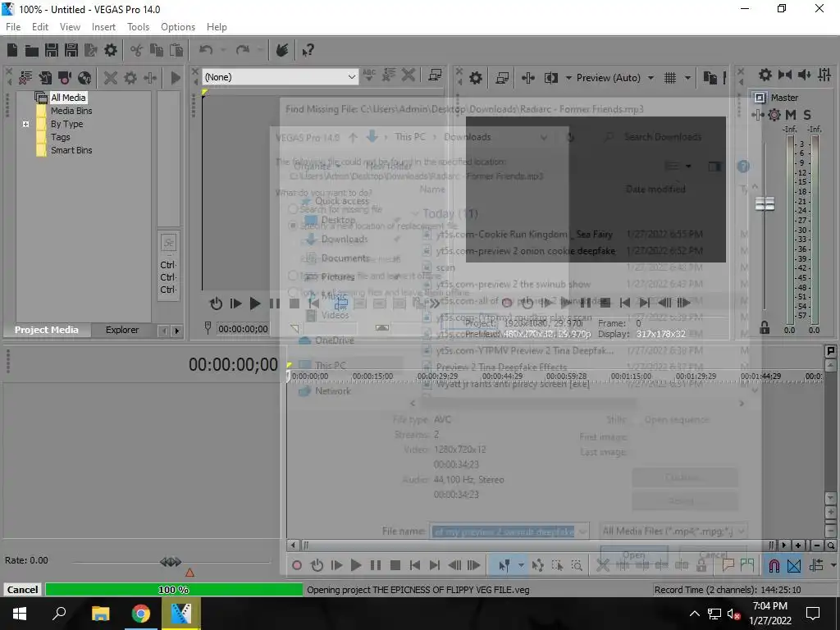Select the Smart Bins folder
Viewport: 840px width, 630px height.
coord(71,151)
